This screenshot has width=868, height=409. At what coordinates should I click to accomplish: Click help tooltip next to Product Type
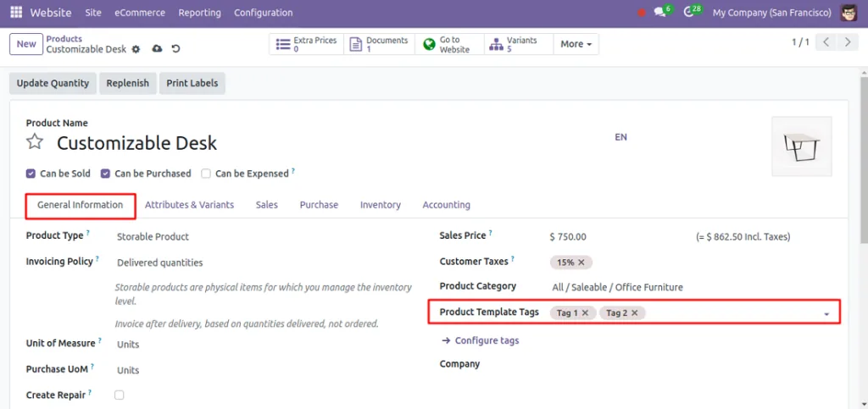point(88,233)
